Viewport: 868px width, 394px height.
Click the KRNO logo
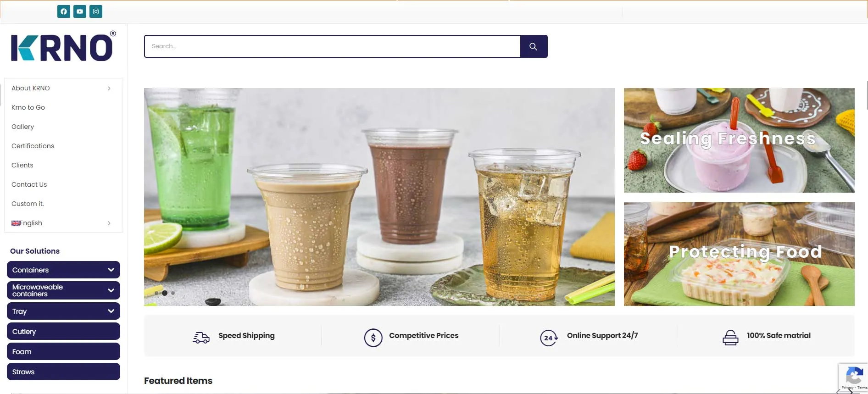tap(63, 46)
